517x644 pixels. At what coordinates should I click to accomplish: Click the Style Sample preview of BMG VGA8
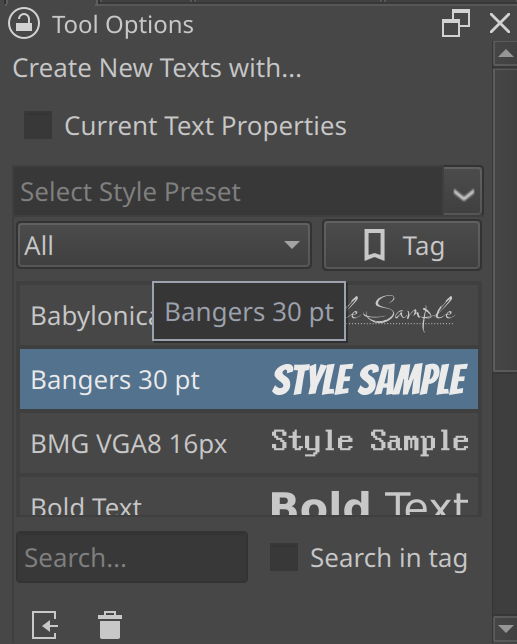[370, 442]
